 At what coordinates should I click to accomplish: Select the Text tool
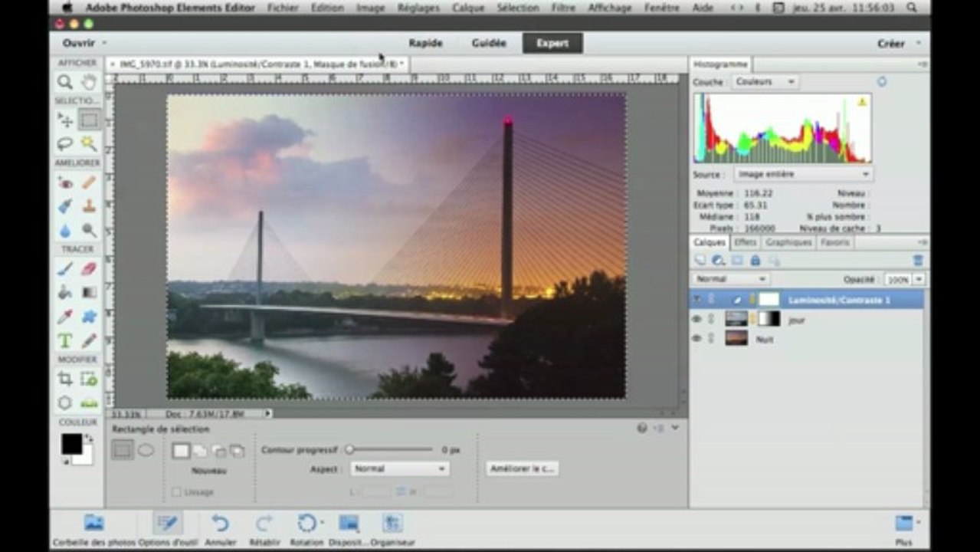point(65,340)
